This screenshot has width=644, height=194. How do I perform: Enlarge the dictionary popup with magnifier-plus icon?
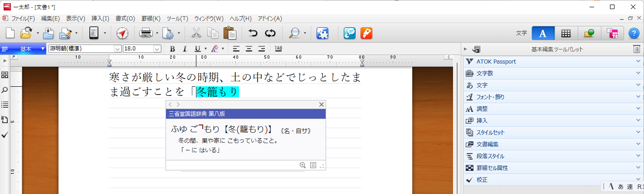pos(303,165)
